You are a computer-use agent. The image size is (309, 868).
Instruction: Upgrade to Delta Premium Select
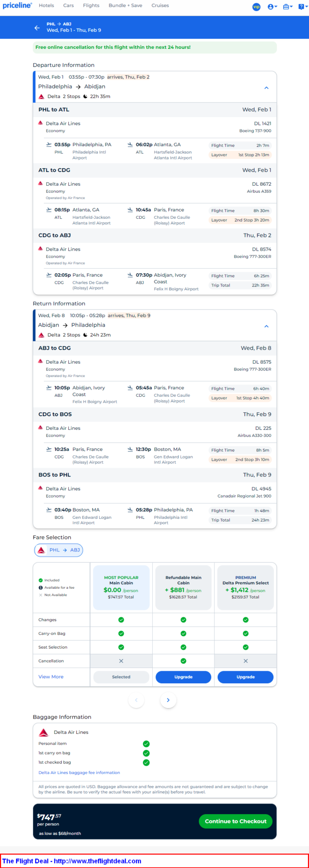[x=245, y=677]
